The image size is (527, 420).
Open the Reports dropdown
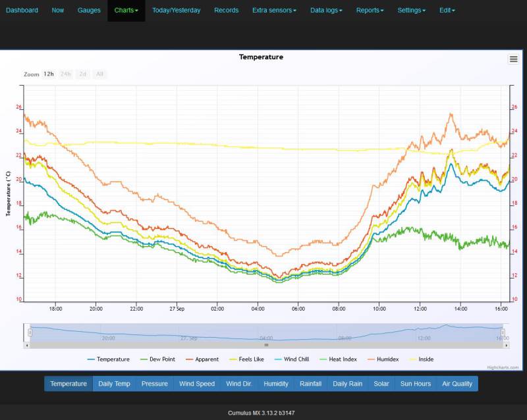pos(369,10)
